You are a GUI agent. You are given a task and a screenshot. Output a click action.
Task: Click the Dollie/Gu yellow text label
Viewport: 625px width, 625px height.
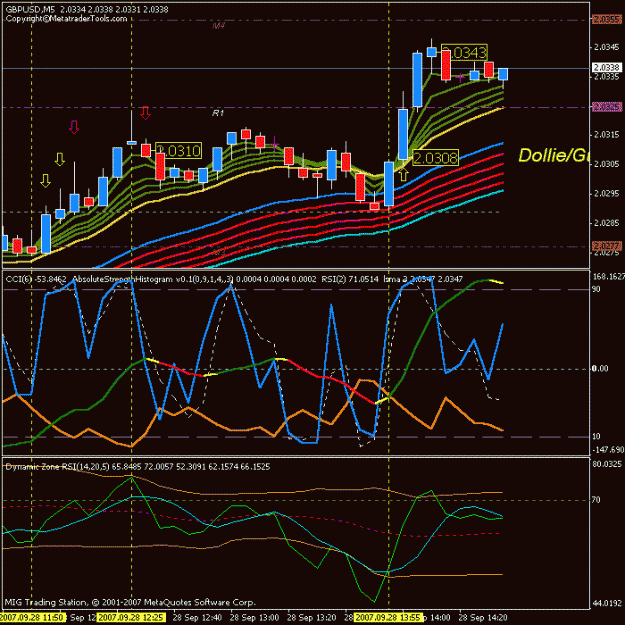(553, 155)
